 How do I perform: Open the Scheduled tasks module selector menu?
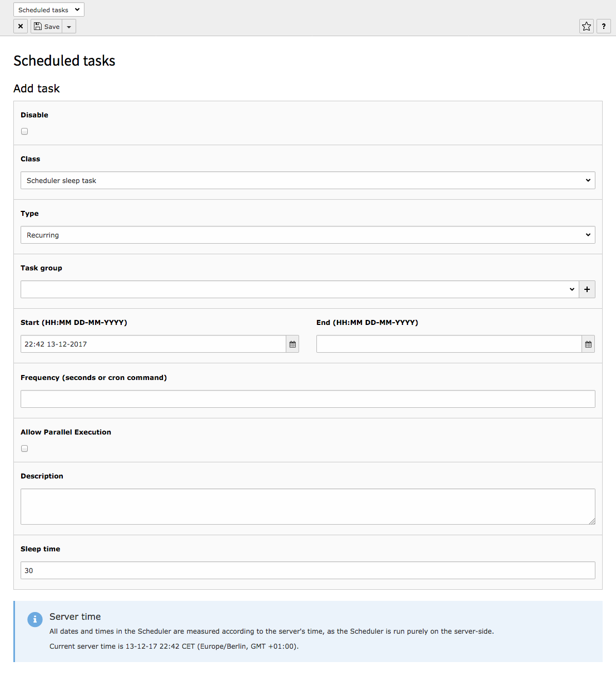tap(49, 9)
